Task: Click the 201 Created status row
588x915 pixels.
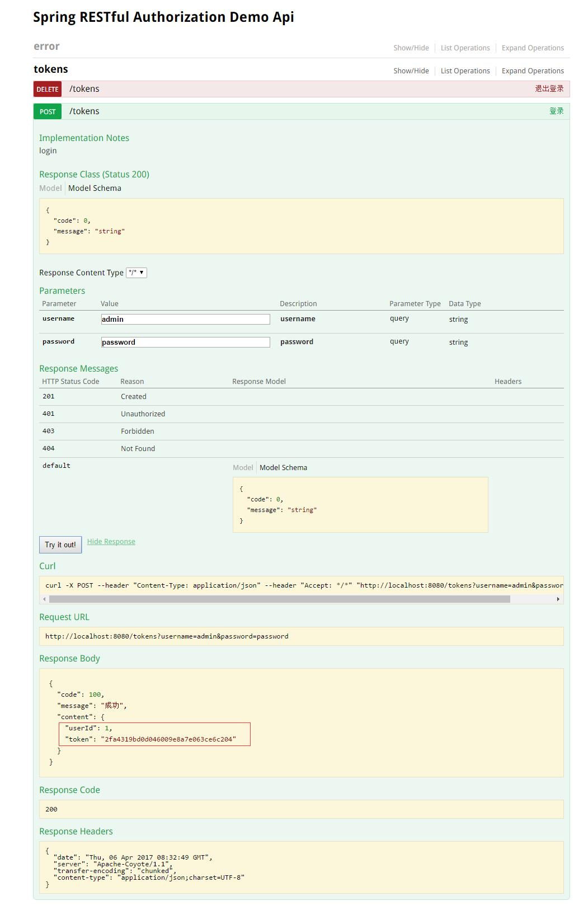Action: (x=302, y=397)
